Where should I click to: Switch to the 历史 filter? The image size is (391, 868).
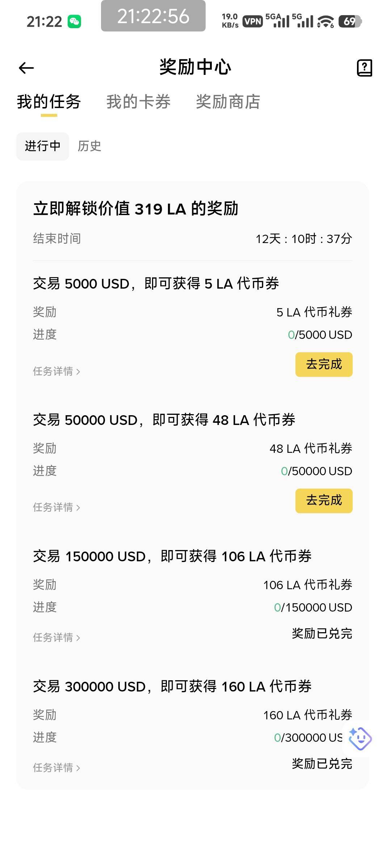89,146
